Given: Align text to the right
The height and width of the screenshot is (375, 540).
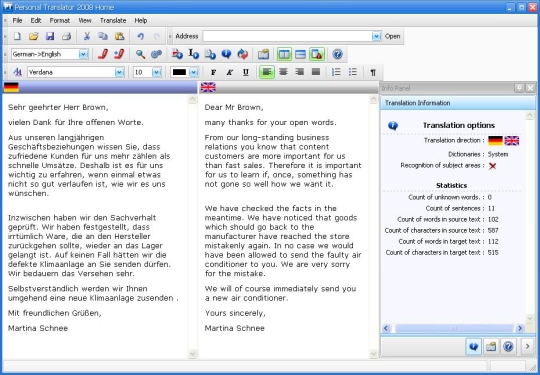Looking at the screenshot, I should (299, 72).
